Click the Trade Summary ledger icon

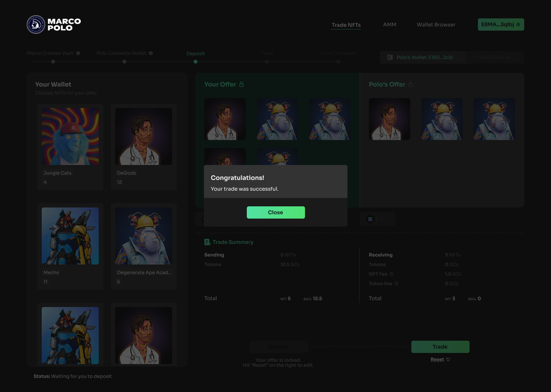click(207, 242)
